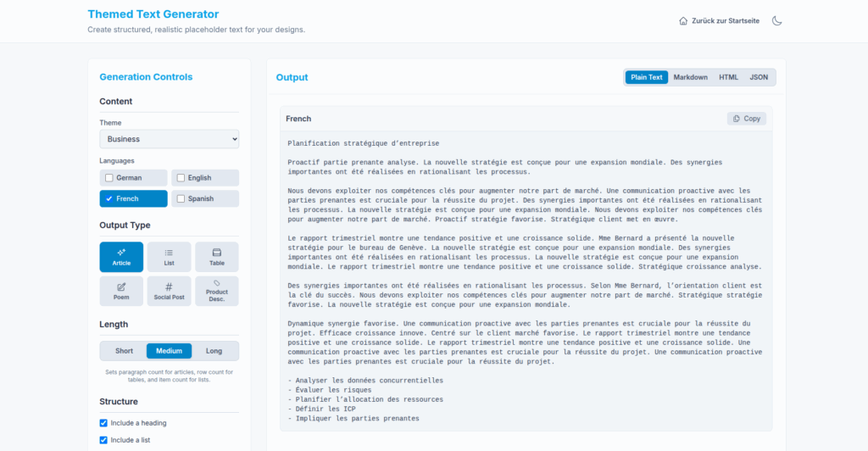
Task: Switch output to HTML tab
Action: 728,77
